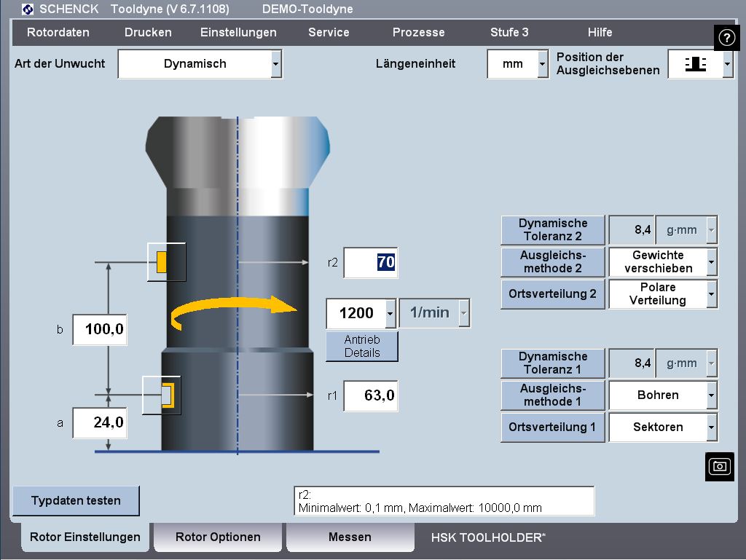Expand the Ortsverteilung 1 dropdown
Image resolution: width=746 pixels, height=560 pixels.
711,427
